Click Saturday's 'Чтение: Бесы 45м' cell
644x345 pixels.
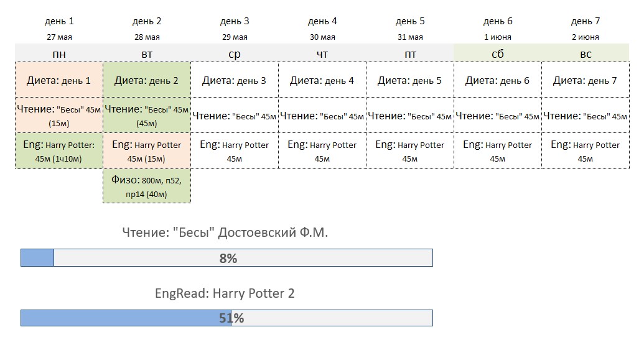498,115
